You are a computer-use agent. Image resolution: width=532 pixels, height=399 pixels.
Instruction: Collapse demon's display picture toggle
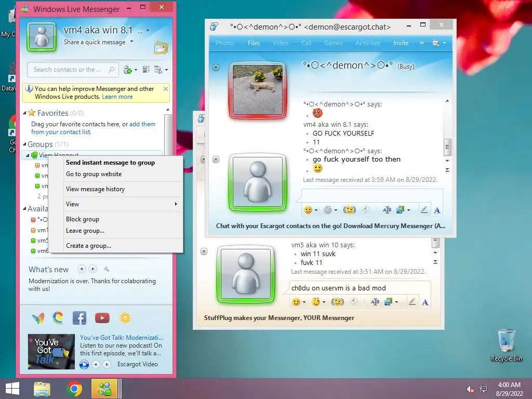point(216,67)
